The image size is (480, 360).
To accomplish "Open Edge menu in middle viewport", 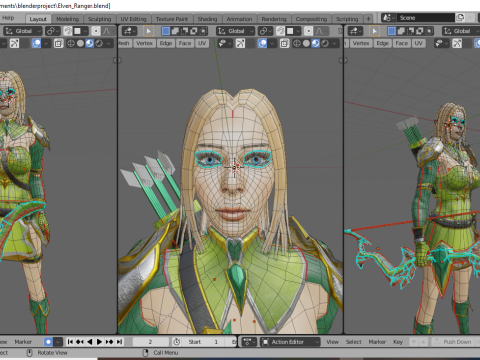I will (x=166, y=43).
